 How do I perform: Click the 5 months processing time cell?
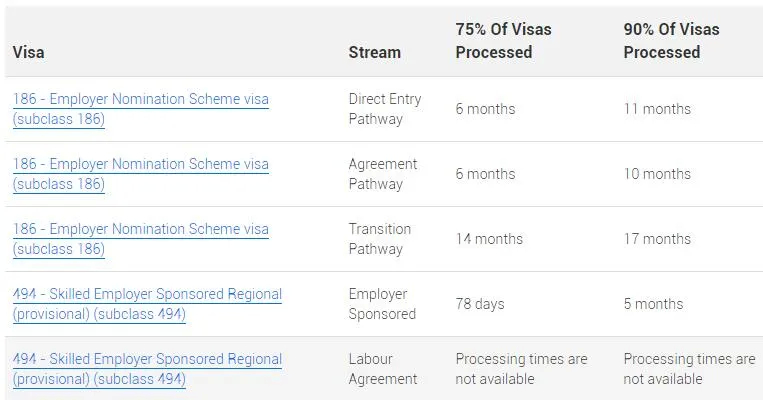coord(654,304)
